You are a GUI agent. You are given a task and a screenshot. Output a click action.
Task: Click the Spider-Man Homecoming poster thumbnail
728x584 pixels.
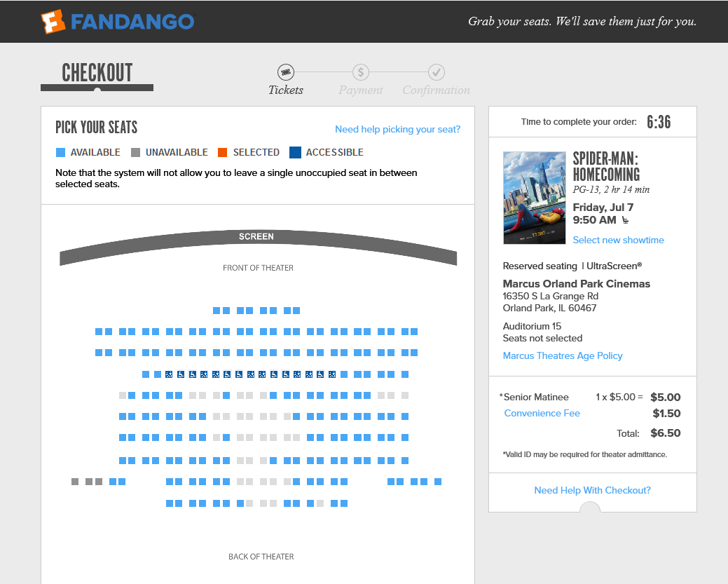(535, 198)
